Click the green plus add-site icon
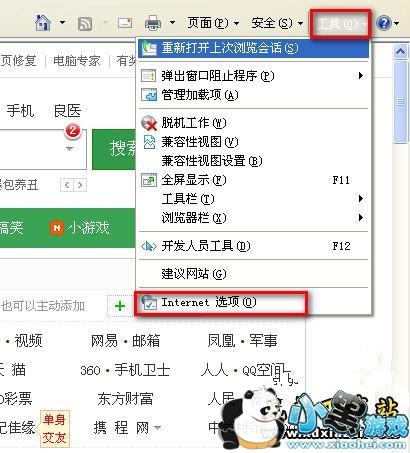Image resolution: width=410 pixels, height=453 pixels. [x=120, y=305]
